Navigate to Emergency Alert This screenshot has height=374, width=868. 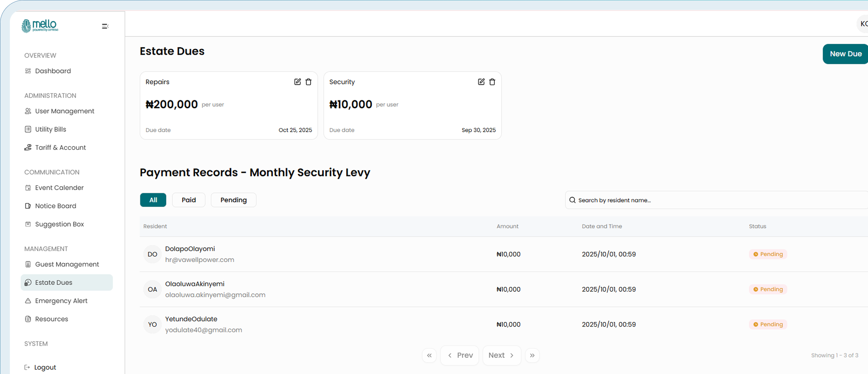click(61, 301)
